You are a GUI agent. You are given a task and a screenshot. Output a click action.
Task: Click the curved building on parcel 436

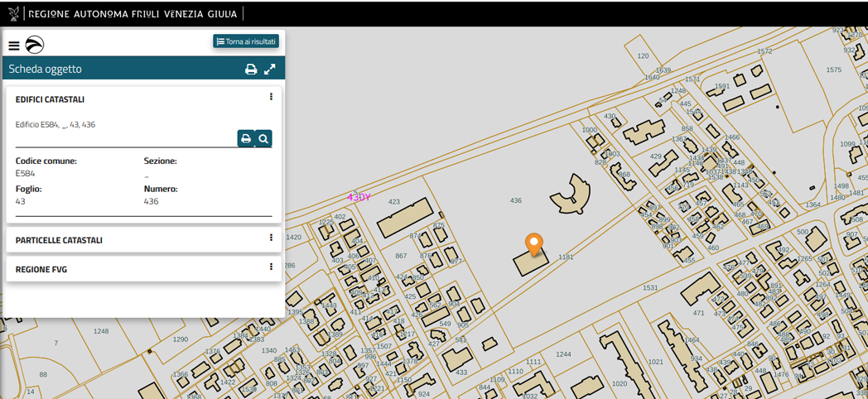tap(571, 194)
